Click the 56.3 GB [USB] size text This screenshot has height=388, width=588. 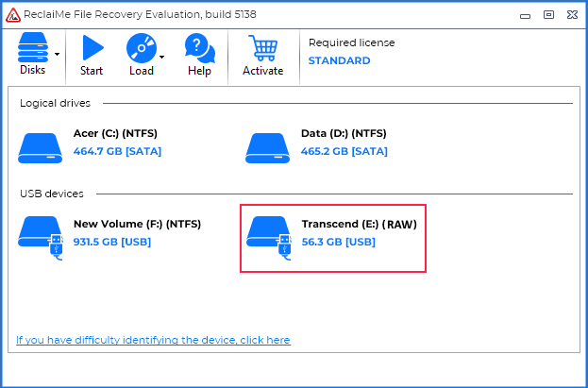tap(339, 242)
